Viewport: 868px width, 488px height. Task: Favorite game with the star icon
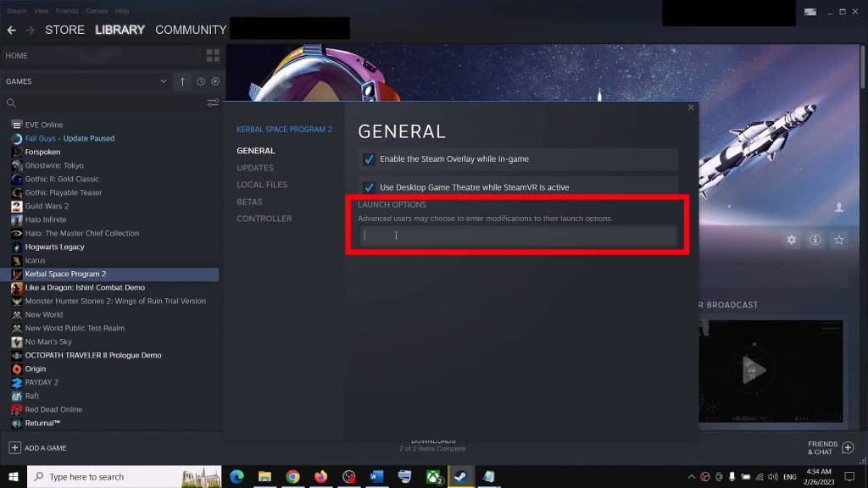tap(839, 240)
